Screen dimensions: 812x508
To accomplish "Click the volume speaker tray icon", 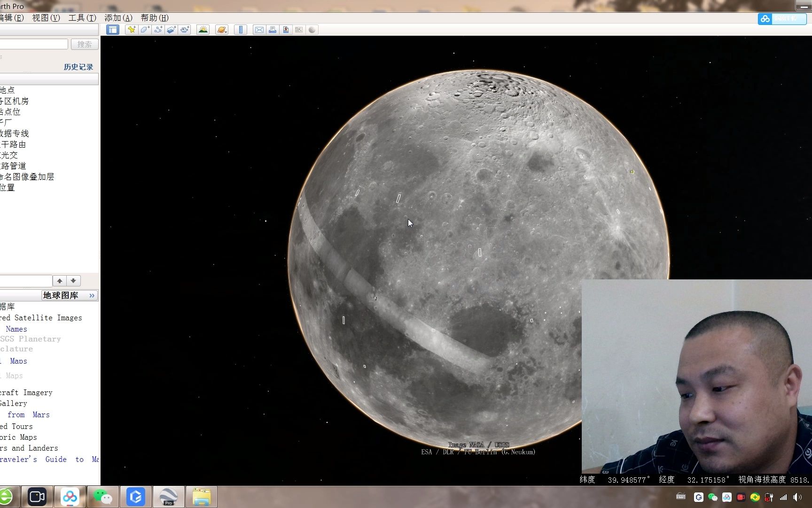I will [797, 497].
